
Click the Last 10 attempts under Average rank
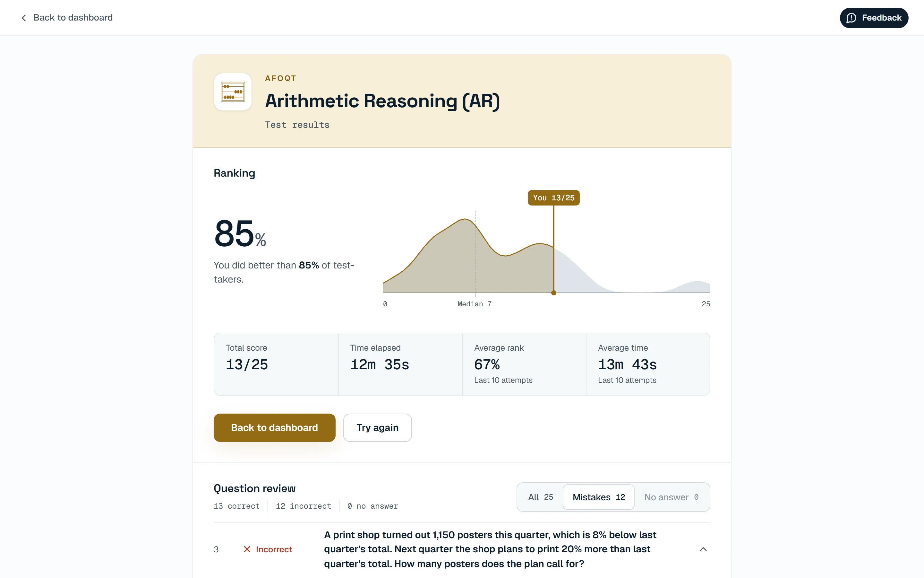pos(503,380)
